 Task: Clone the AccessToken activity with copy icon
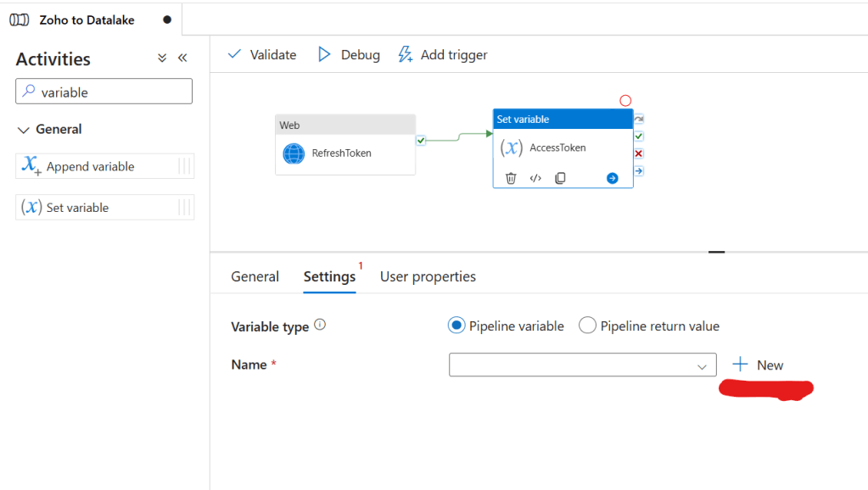click(560, 178)
